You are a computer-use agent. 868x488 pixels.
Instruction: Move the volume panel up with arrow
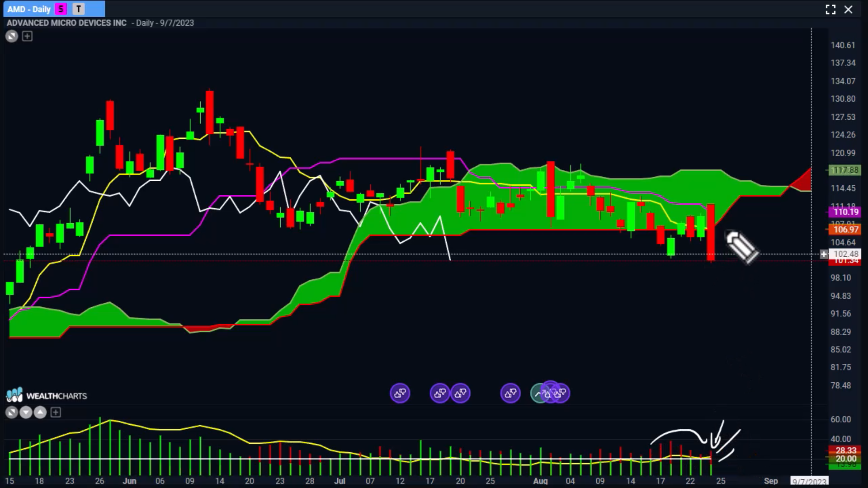click(40, 412)
